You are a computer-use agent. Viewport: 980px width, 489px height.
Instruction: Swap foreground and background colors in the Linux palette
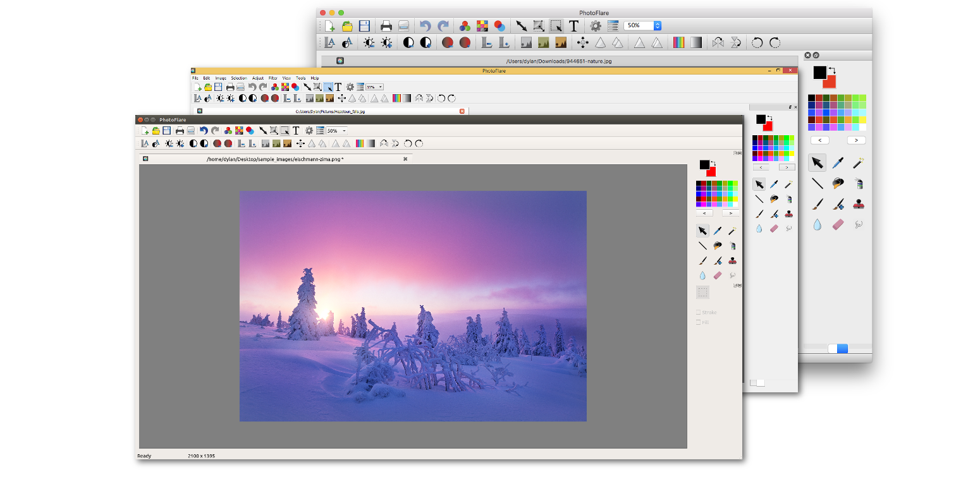pos(714,163)
